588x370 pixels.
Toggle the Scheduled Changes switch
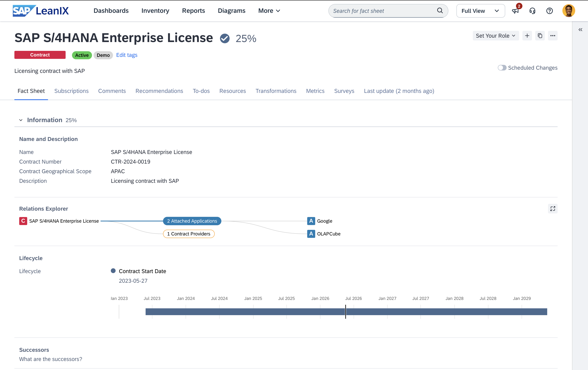[502, 68]
